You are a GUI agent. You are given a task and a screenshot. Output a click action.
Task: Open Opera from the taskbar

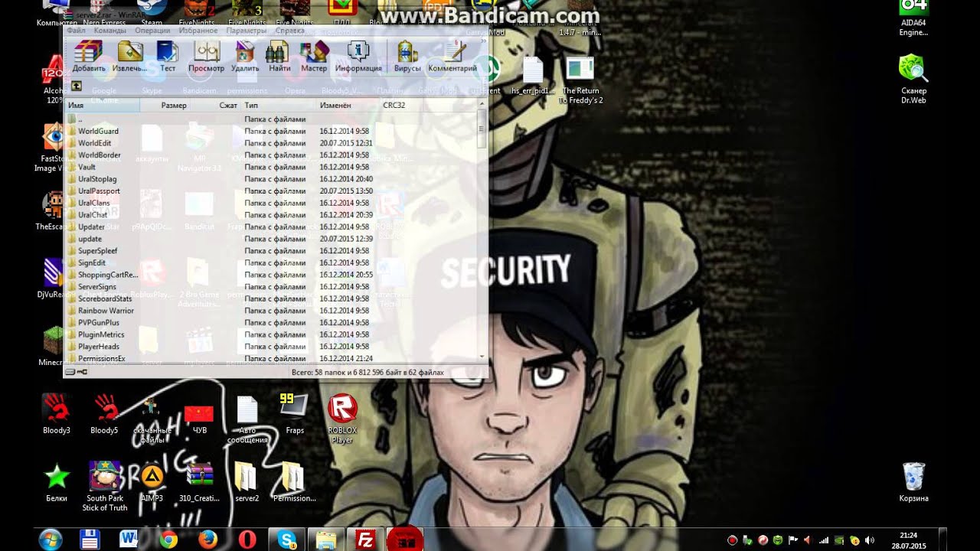tap(247, 540)
